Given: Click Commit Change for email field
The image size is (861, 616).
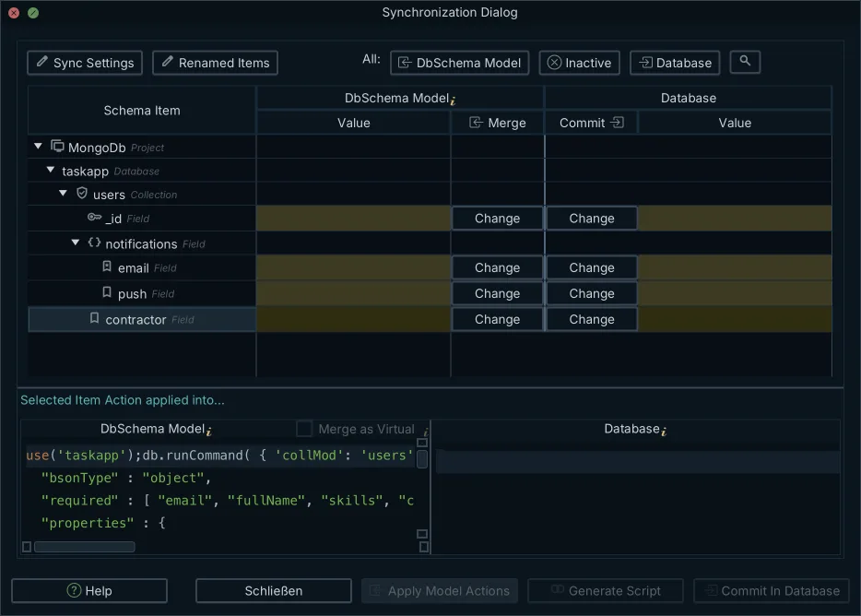Looking at the screenshot, I should click(592, 267).
